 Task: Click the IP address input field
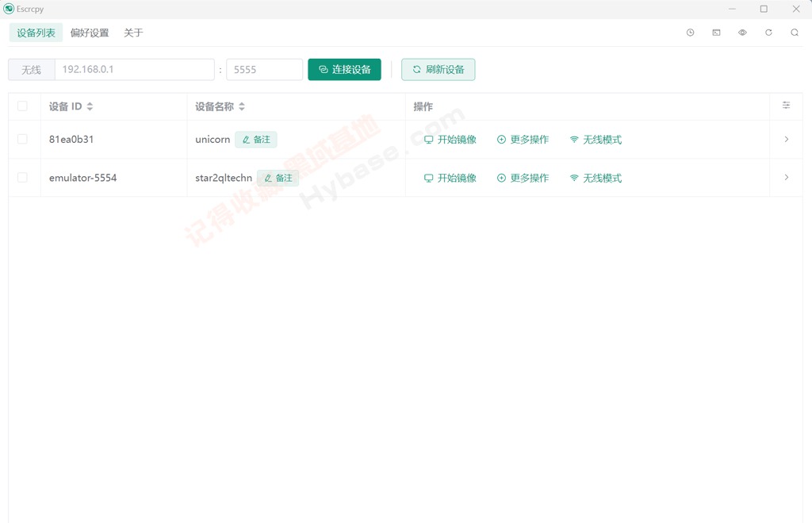pyautogui.click(x=135, y=69)
